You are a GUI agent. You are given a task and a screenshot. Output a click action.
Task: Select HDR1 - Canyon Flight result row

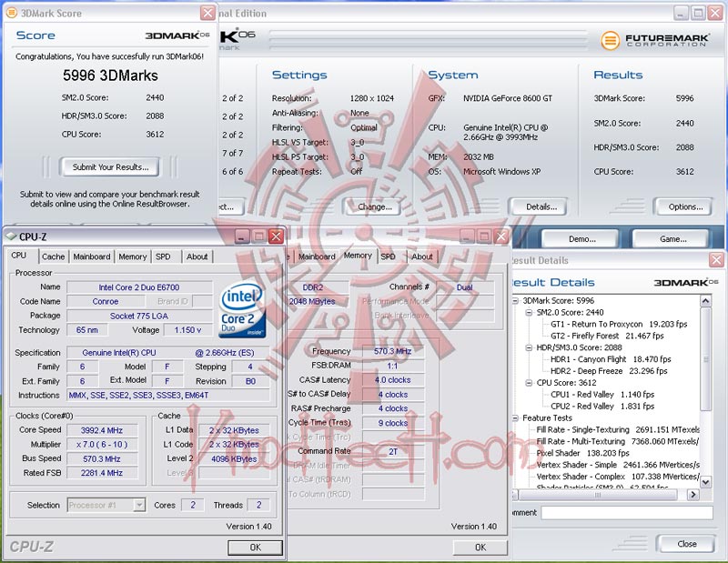click(611, 359)
